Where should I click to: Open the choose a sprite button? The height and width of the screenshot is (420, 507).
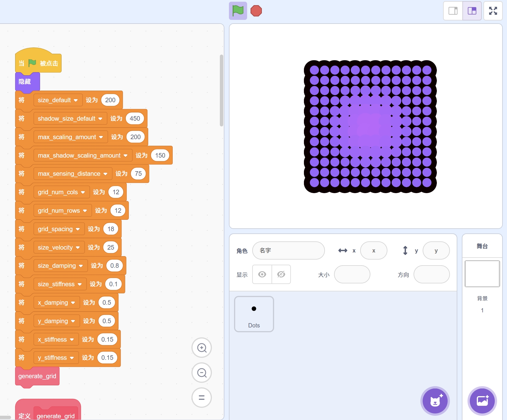click(x=435, y=401)
